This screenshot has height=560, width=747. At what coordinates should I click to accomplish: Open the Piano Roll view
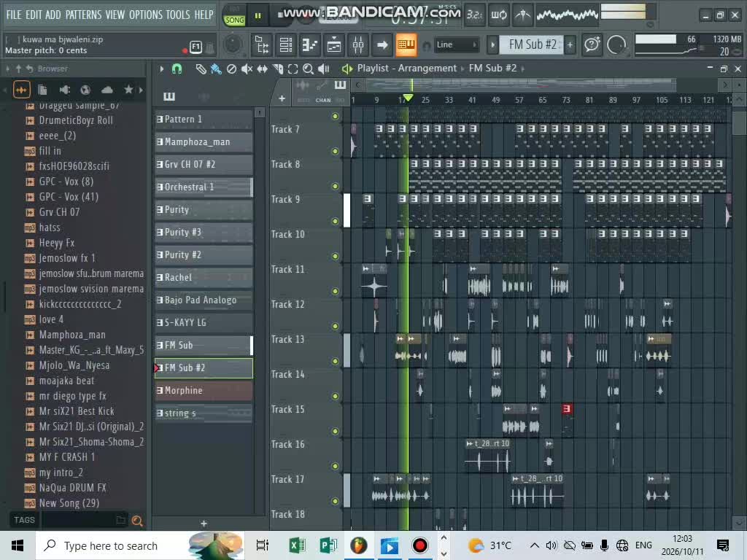tap(309, 45)
